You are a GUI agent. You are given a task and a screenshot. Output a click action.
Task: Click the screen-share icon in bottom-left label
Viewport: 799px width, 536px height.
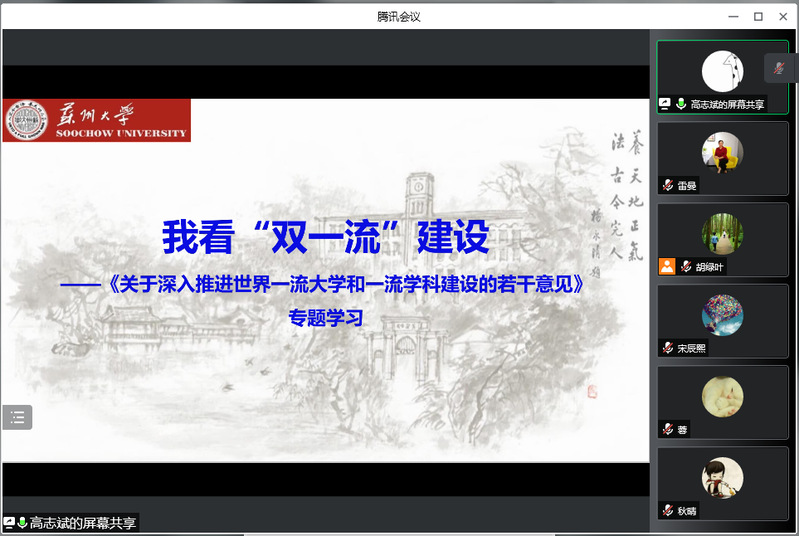pos(9,523)
